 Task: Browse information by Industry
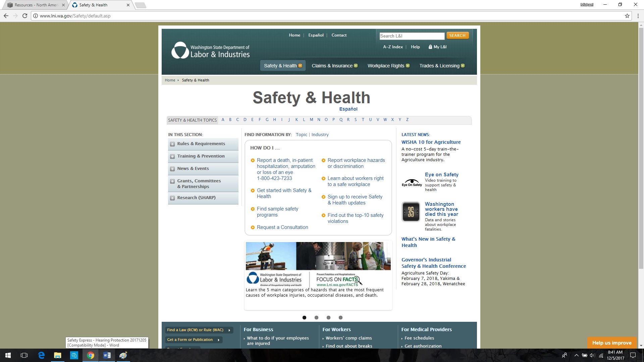320,135
